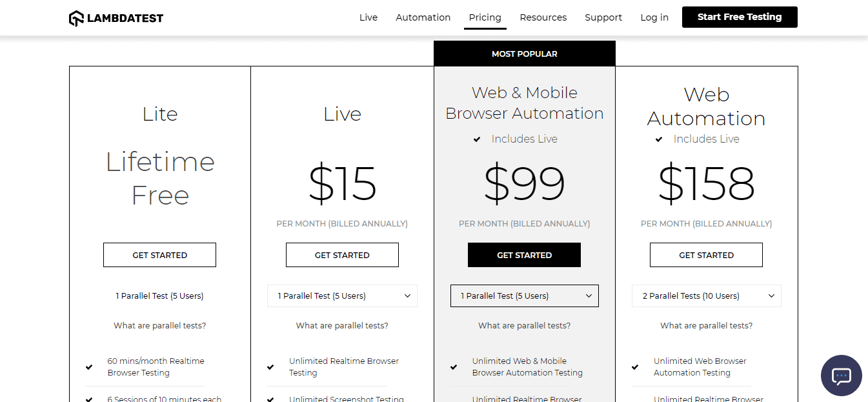Expand the parallel tests dropdown in Web & Mobile plan

pyautogui.click(x=524, y=296)
